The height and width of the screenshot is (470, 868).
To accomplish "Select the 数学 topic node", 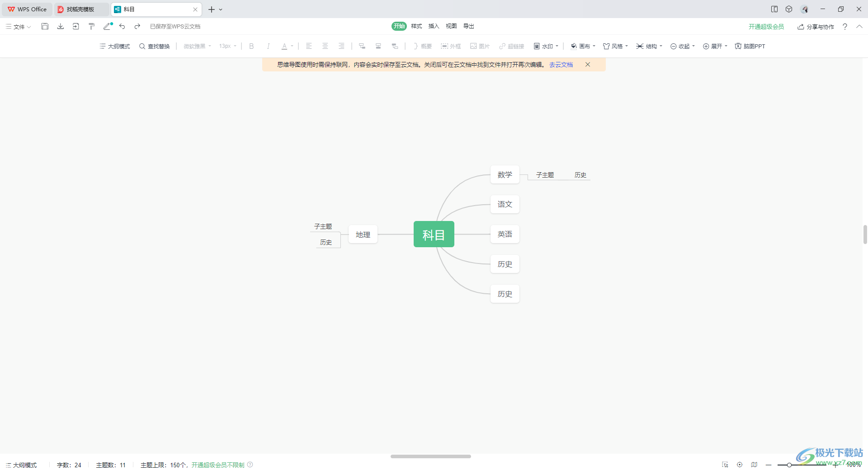I will tap(505, 174).
